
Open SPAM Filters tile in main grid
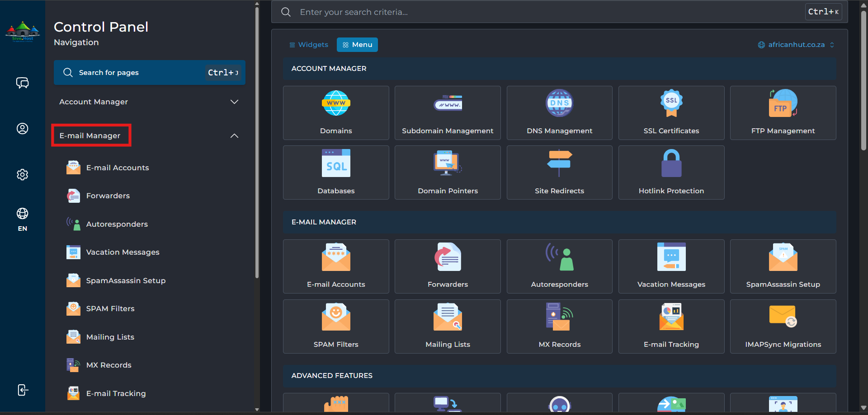[336, 326]
